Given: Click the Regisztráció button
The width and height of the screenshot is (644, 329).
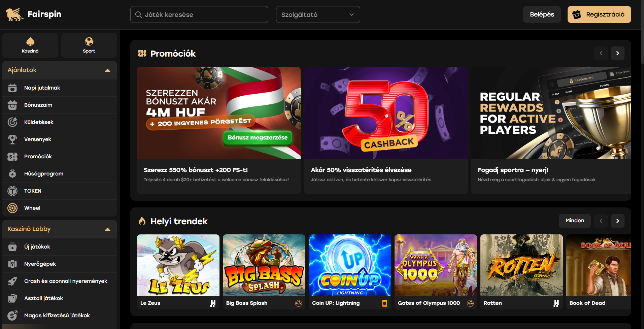Looking at the screenshot, I should coord(599,14).
